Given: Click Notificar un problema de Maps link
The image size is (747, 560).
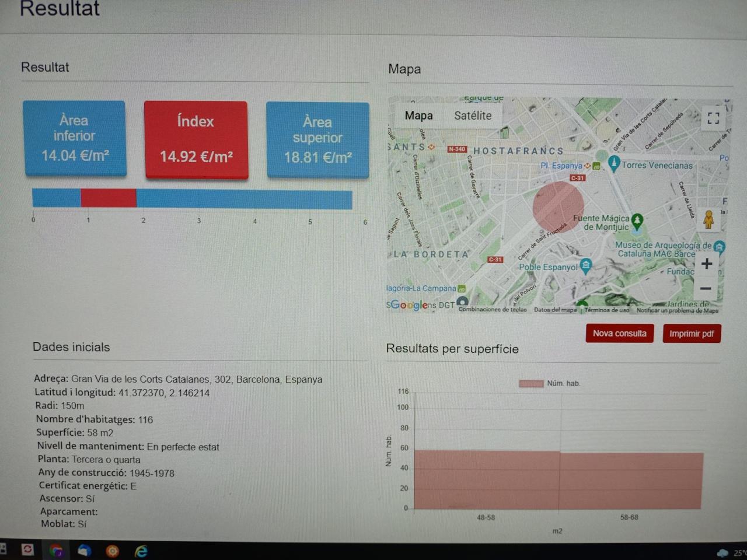Looking at the screenshot, I should tap(677, 310).
